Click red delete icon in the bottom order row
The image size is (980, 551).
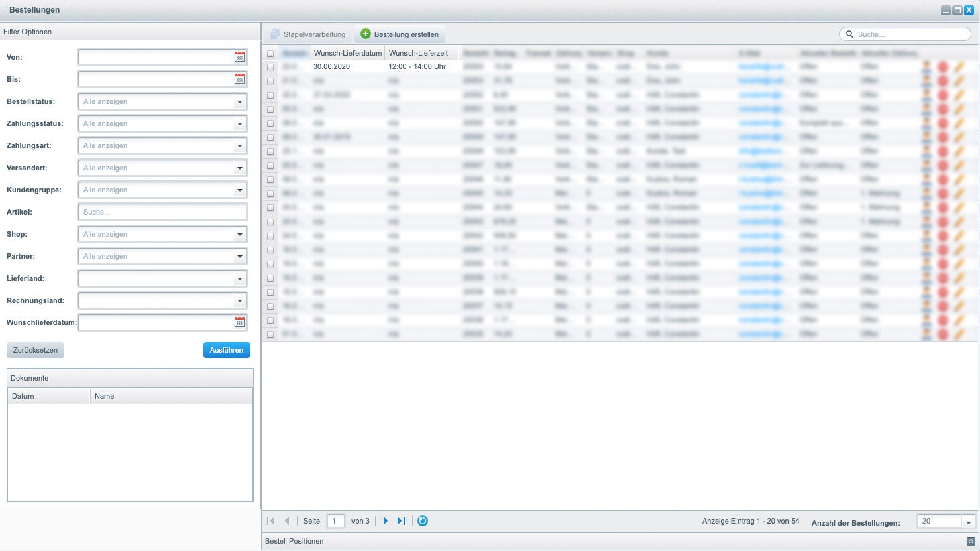(x=942, y=334)
